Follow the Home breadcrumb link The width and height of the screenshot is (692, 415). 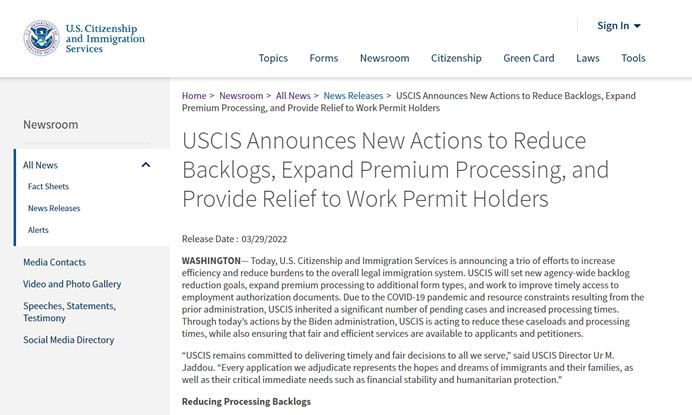[194, 96]
